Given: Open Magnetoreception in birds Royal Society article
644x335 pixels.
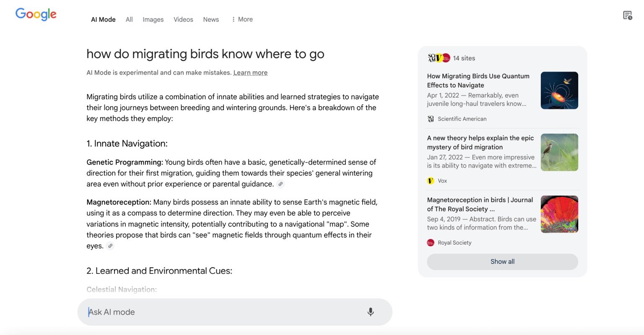Looking at the screenshot, I should [480, 204].
